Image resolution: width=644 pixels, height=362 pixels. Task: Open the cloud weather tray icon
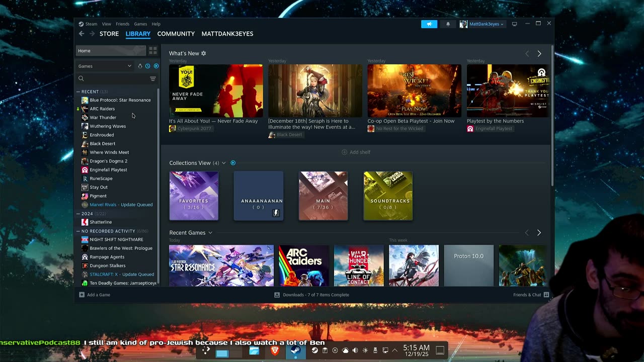(345, 350)
